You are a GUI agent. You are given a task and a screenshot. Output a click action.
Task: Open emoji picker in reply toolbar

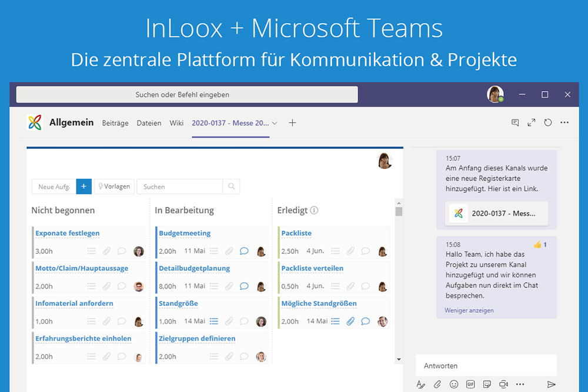(x=454, y=384)
